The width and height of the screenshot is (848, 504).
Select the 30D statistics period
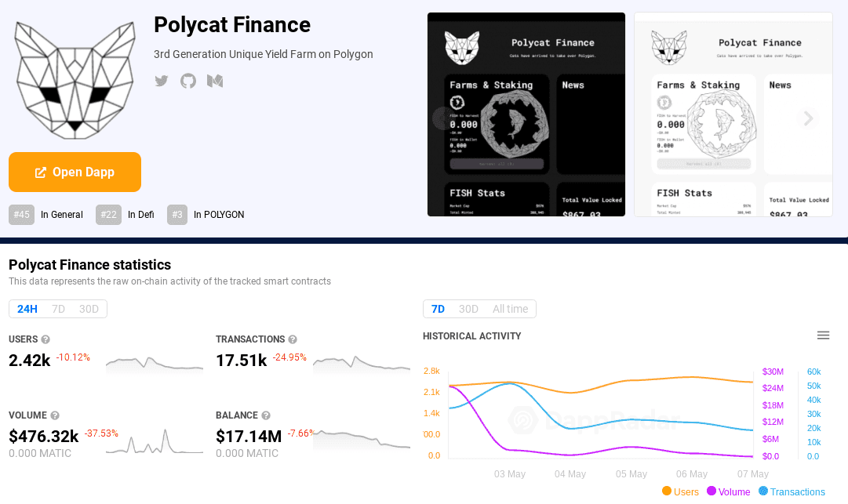(x=89, y=309)
